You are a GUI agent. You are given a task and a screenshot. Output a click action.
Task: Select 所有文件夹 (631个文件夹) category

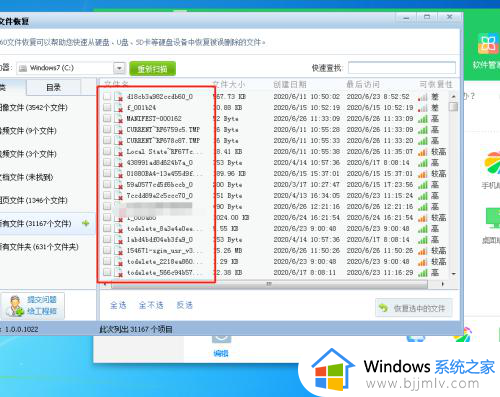[39, 247]
